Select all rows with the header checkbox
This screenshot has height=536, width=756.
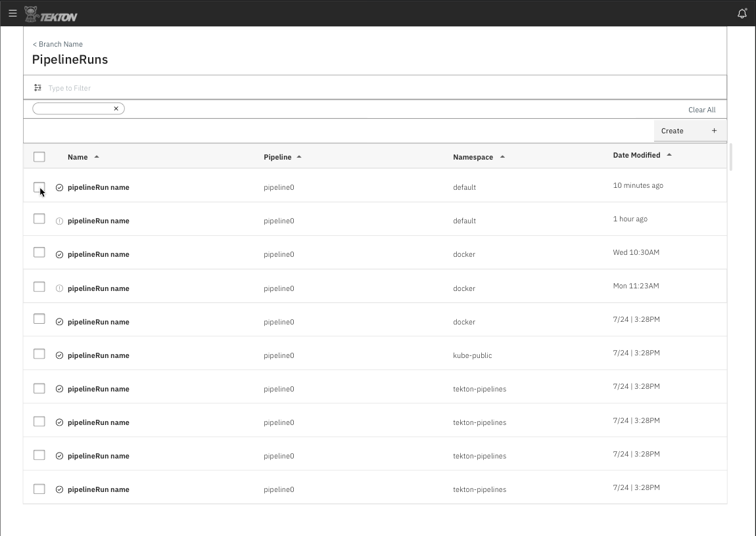(39, 156)
